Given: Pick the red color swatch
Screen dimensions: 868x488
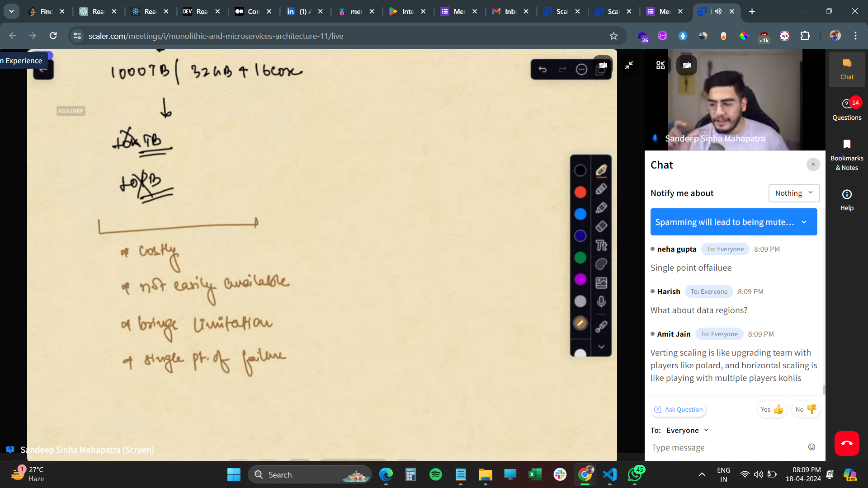Looking at the screenshot, I should tap(580, 192).
